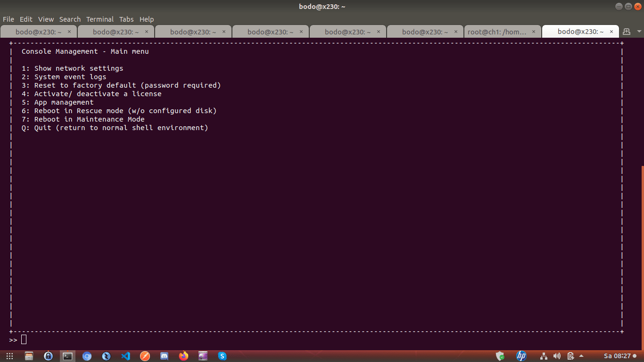Open the File menu
This screenshot has height=362, width=644.
(8, 19)
